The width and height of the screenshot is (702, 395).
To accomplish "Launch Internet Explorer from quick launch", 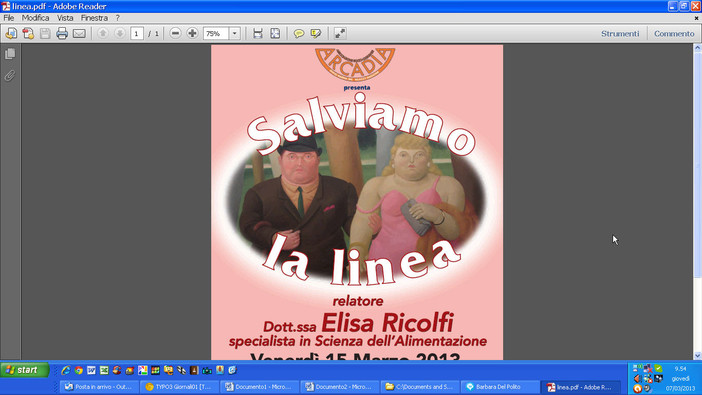I will click(66, 370).
